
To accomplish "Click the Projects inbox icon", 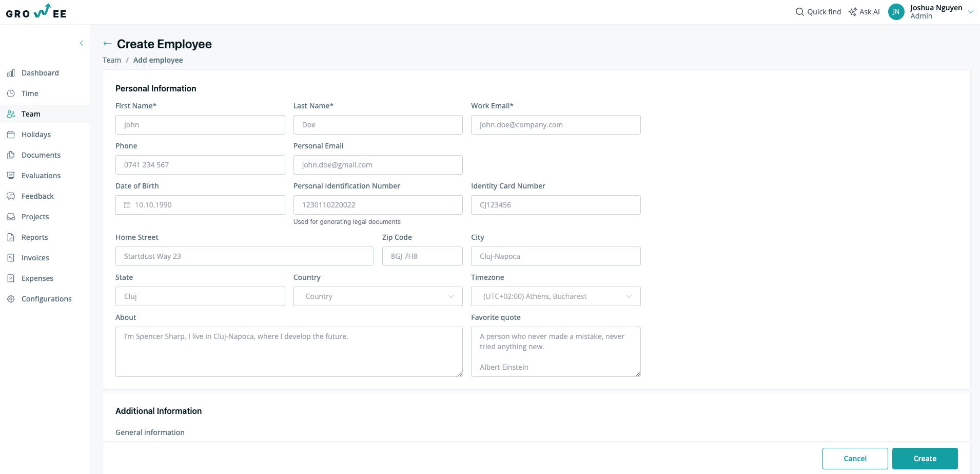I will (11, 217).
